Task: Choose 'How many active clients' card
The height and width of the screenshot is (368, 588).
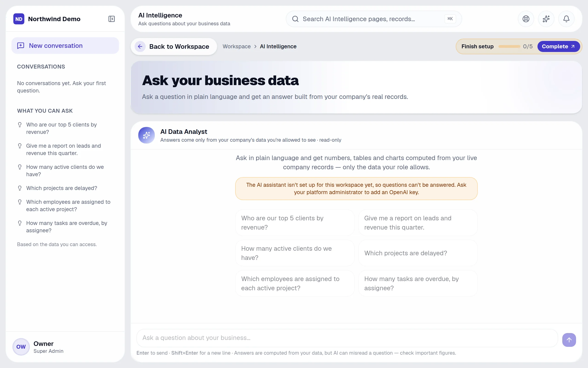Action: [295, 253]
